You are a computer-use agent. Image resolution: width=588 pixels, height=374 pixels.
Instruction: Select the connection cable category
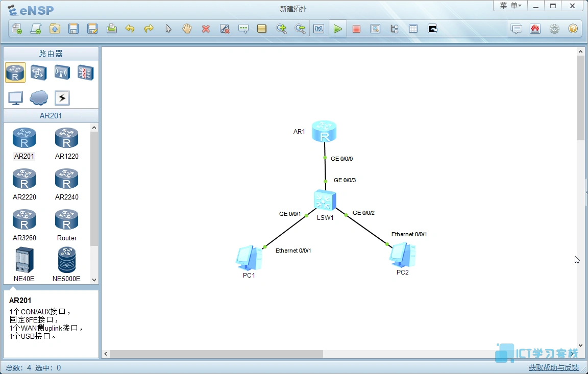pyautogui.click(x=62, y=98)
